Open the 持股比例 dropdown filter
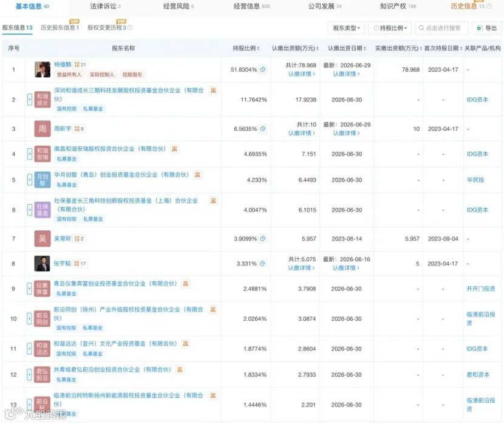504x424 pixels. 390,28
